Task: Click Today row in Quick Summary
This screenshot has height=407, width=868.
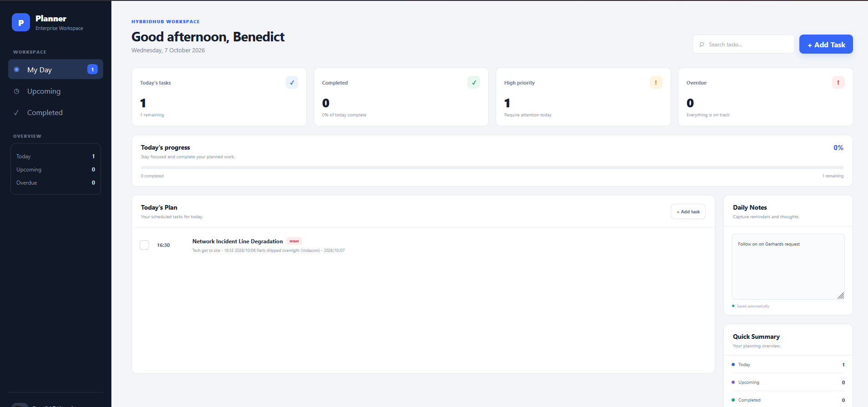Action: (788, 364)
